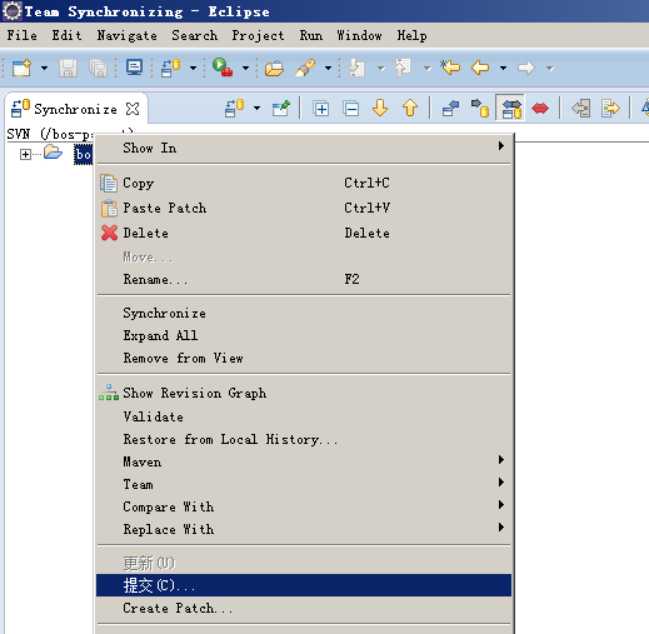Screen dimensions: 649x634
Task: Open the Team submenu
Action: coord(304,484)
